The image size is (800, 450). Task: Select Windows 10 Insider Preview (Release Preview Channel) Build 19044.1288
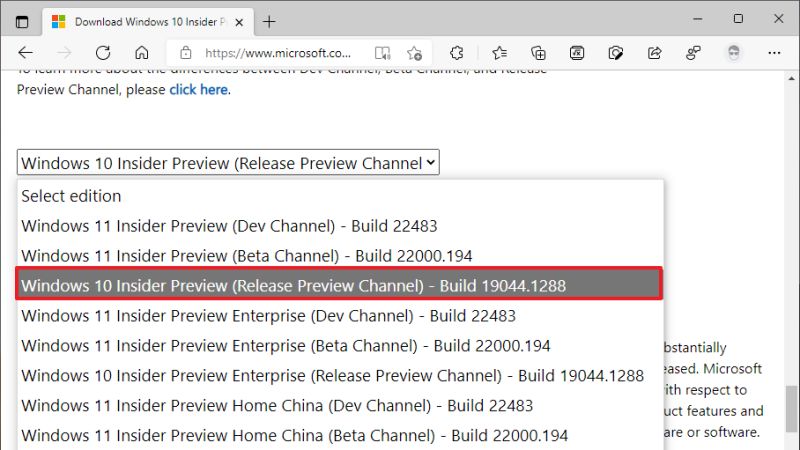[x=339, y=283]
